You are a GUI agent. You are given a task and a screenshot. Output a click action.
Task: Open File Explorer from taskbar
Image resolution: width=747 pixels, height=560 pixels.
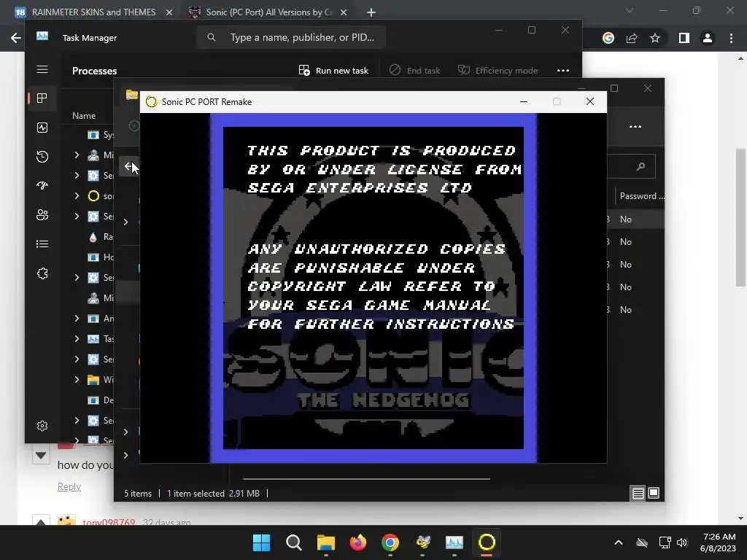tap(326, 542)
